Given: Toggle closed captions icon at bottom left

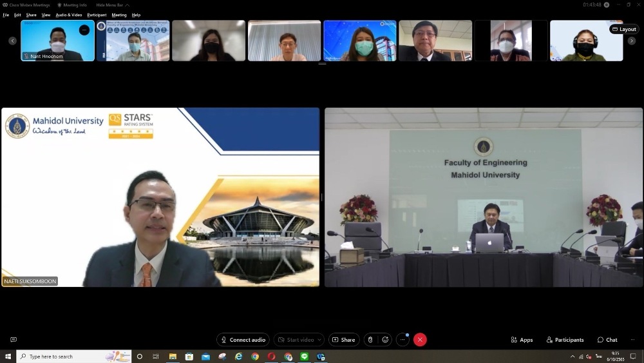Looking at the screenshot, I should (x=14, y=340).
